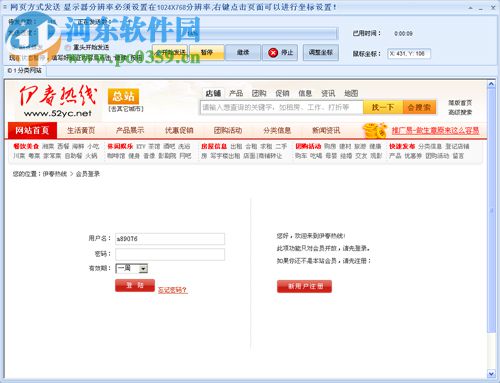
Task: Click the 去其它城市 link
Action: coord(126,109)
